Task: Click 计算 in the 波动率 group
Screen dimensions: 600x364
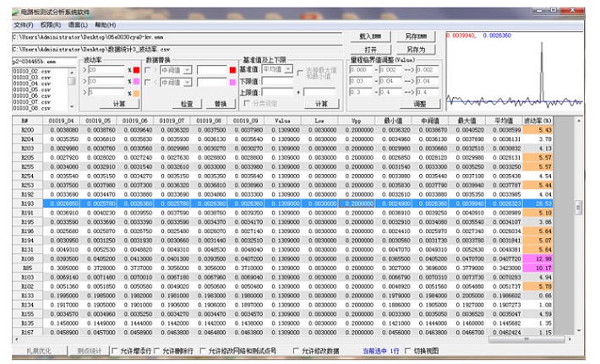Action: [x=119, y=104]
